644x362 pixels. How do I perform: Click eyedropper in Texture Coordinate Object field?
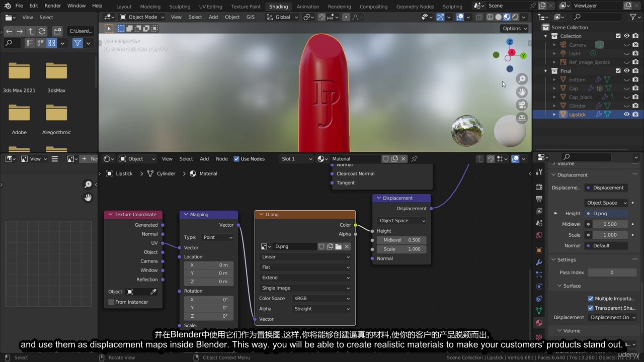point(153,292)
